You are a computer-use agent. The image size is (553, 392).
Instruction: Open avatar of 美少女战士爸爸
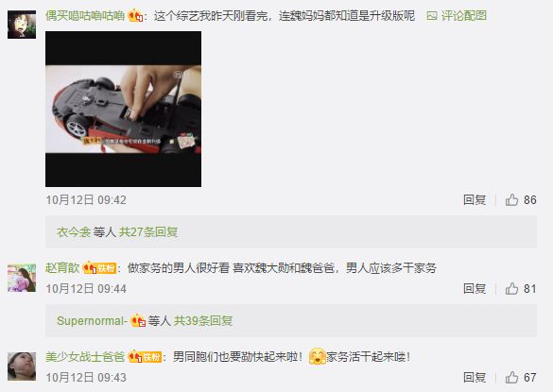pyautogui.click(x=22, y=366)
